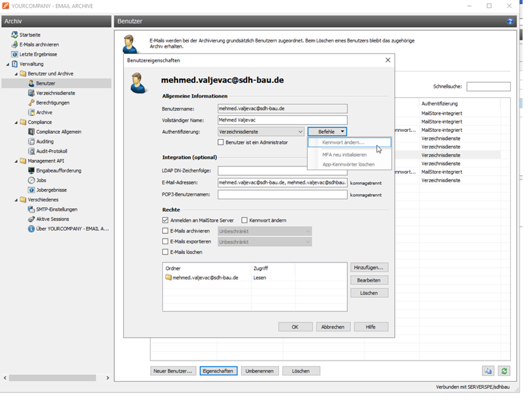Check the E-Mails löschen checkbox
The width and height of the screenshot is (532, 403).
point(166,252)
